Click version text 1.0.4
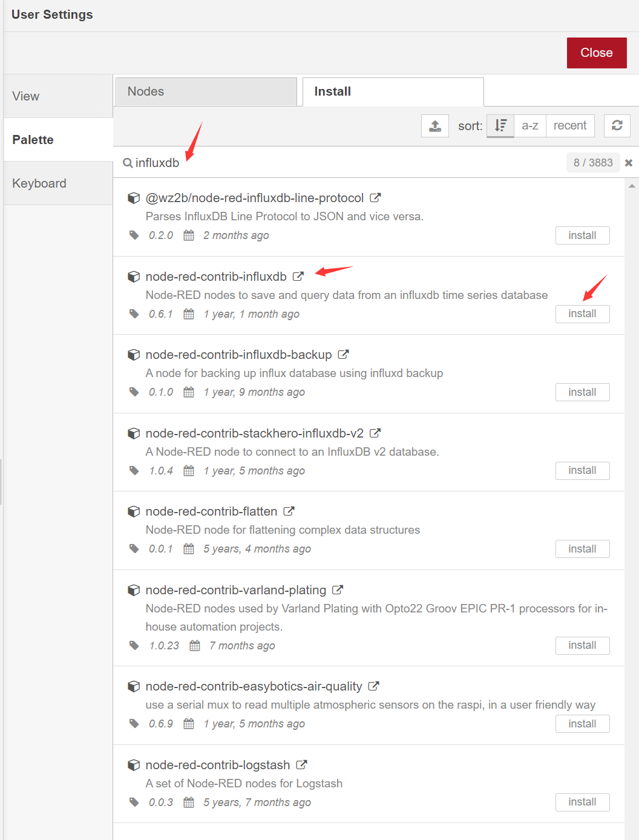This screenshot has height=840, width=639. coord(161,471)
